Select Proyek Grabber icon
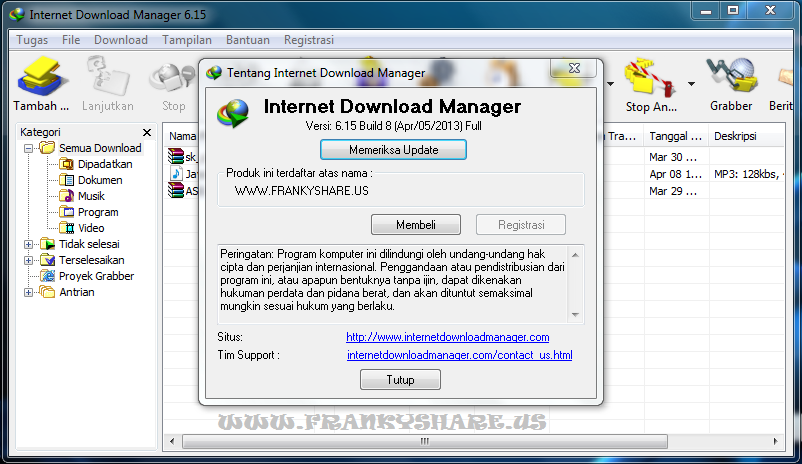The height and width of the screenshot is (464, 802). click(47, 276)
